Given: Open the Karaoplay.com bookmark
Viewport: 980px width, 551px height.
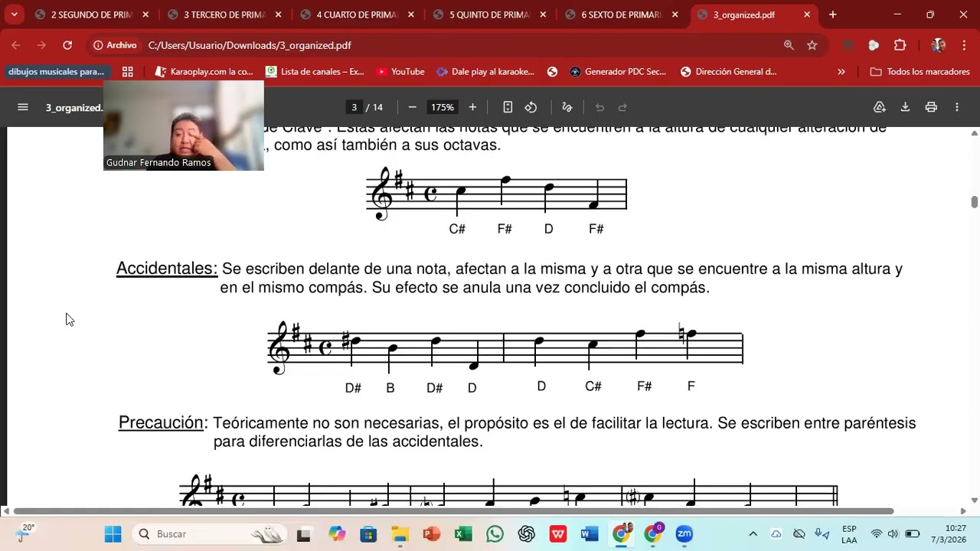Looking at the screenshot, I should 204,72.
